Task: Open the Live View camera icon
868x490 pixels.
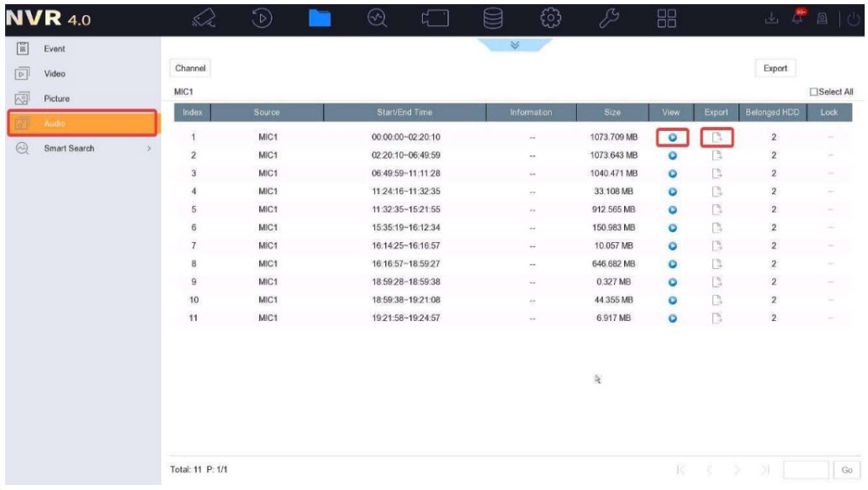Action: click(x=200, y=17)
